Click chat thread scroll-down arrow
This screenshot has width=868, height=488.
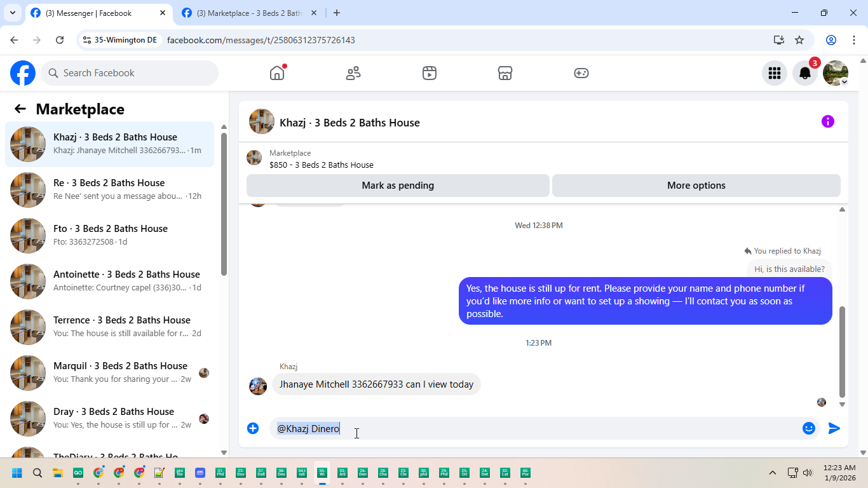click(x=842, y=404)
